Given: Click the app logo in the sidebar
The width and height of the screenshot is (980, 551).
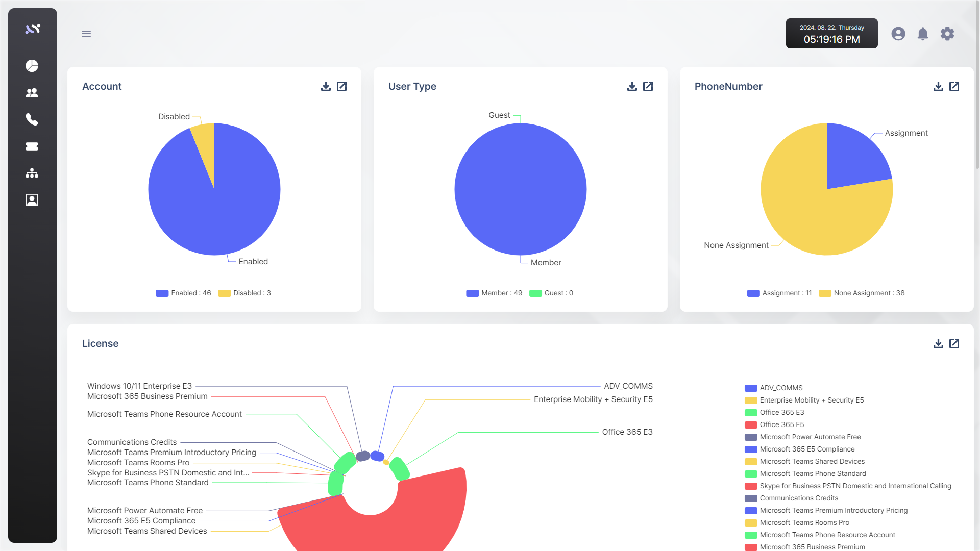Looking at the screenshot, I should (x=33, y=29).
